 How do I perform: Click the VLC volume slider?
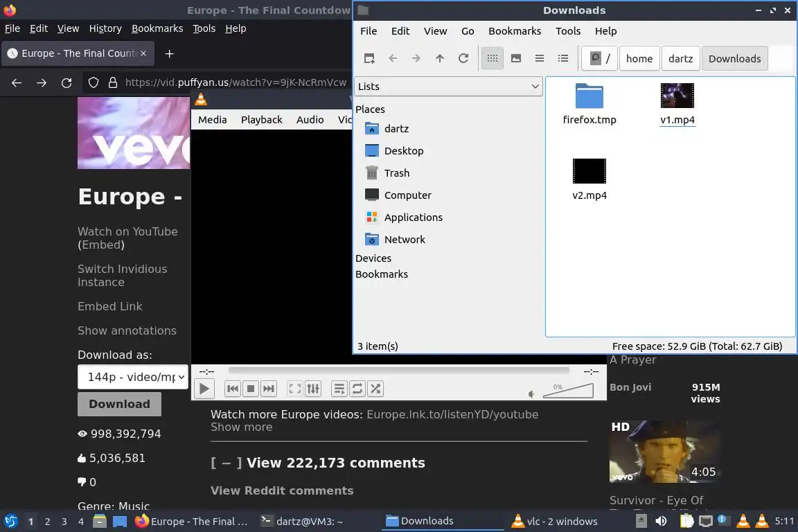568,391
